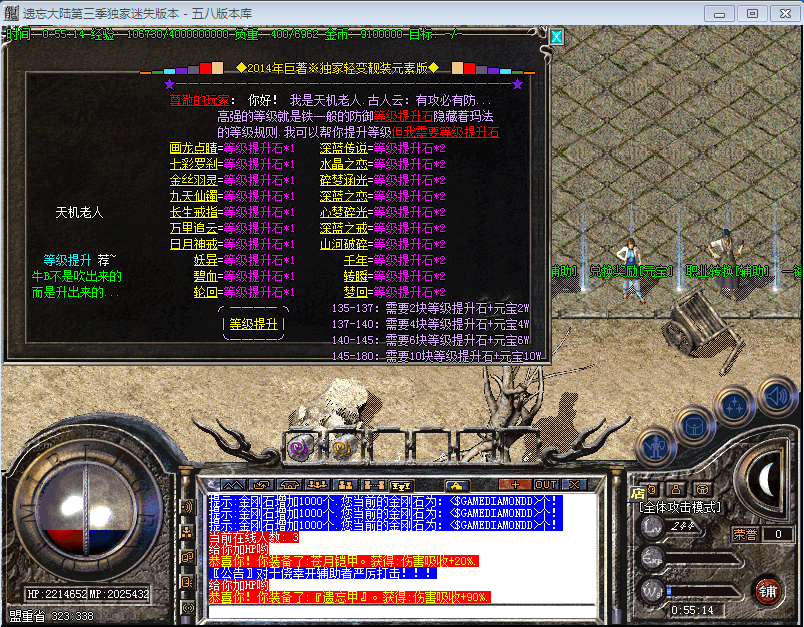Minimize the game window

click(x=719, y=14)
